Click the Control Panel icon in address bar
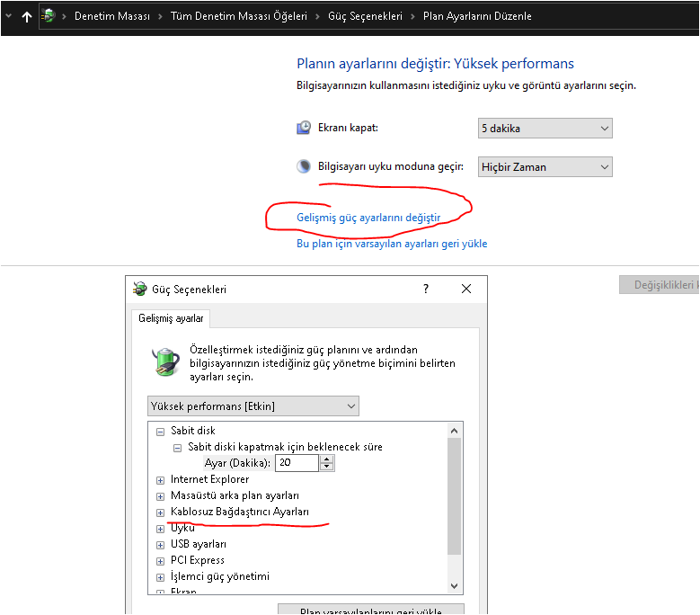 49,16
